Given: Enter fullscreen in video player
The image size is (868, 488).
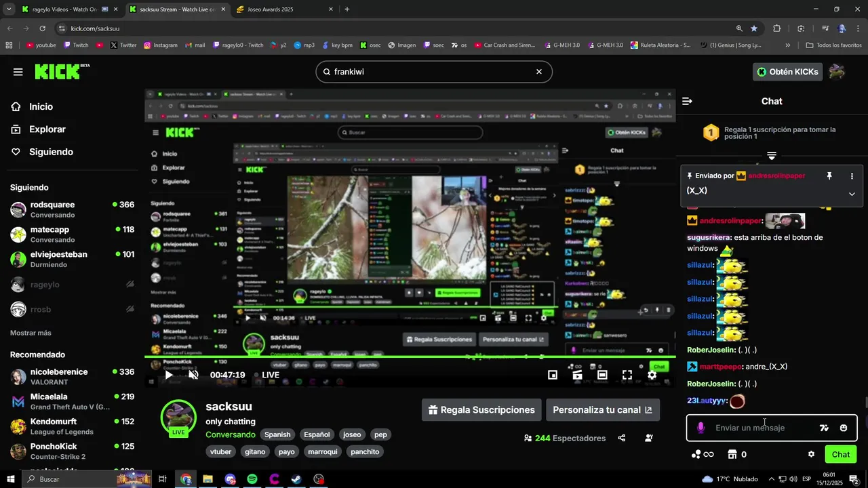Looking at the screenshot, I should (627, 375).
